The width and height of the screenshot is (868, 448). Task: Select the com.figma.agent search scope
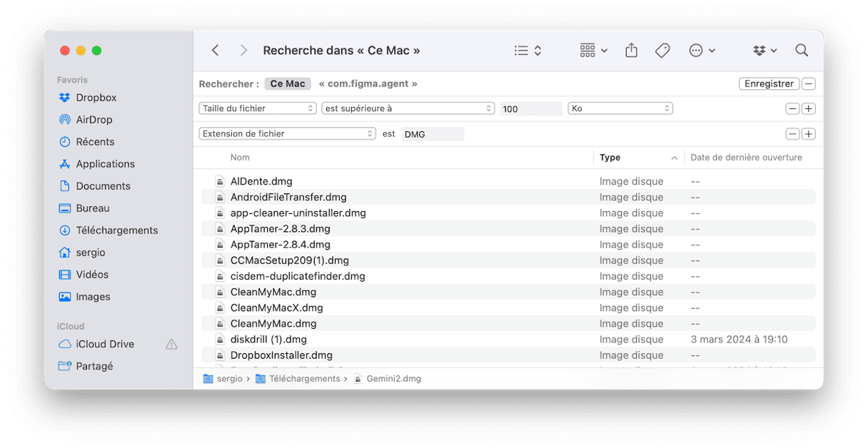coord(368,83)
